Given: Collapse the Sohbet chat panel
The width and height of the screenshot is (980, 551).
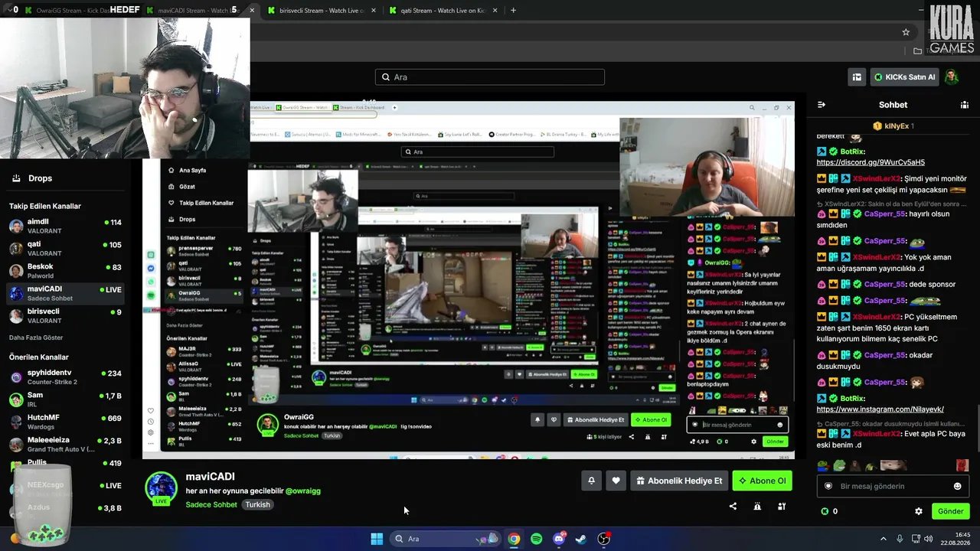Looking at the screenshot, I should click(822, 105).
